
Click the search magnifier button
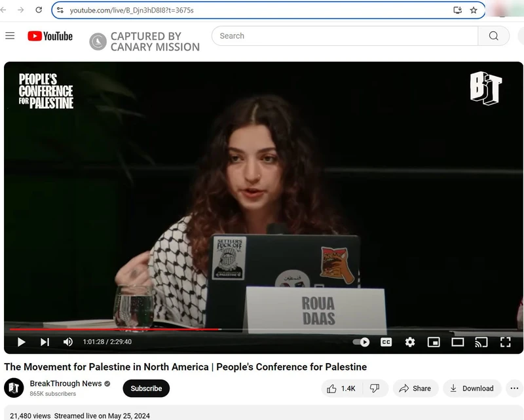coord(493,36)
